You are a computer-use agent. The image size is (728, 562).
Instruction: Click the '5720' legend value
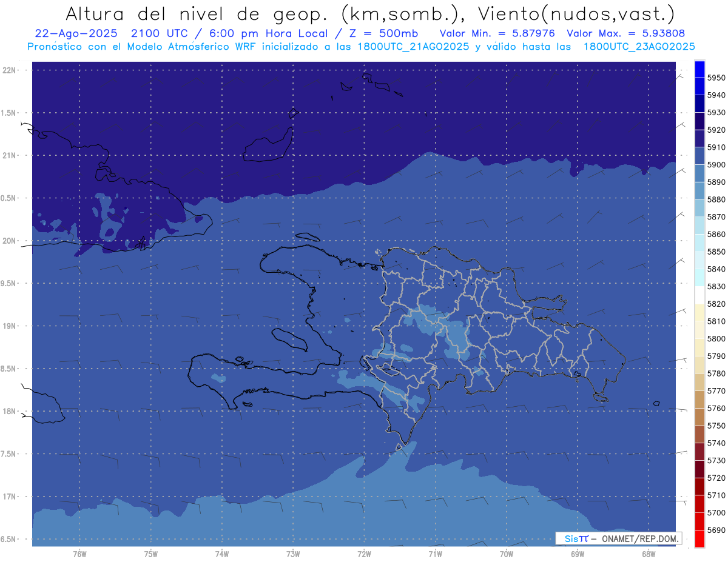[x=716, y=478]
